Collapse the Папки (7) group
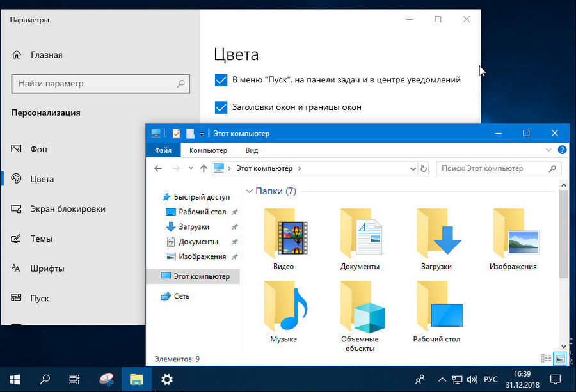The image size is (576, 392). (249, 191)
